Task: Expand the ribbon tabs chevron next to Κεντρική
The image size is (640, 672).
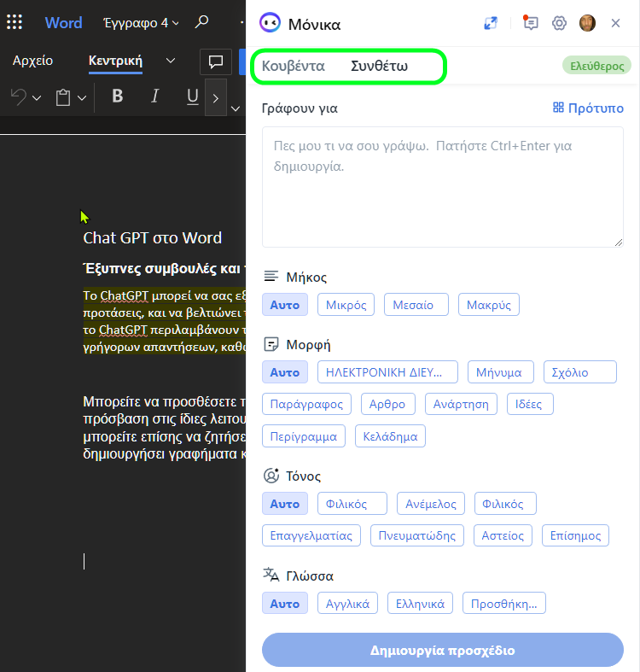Action: coord(171,61)
